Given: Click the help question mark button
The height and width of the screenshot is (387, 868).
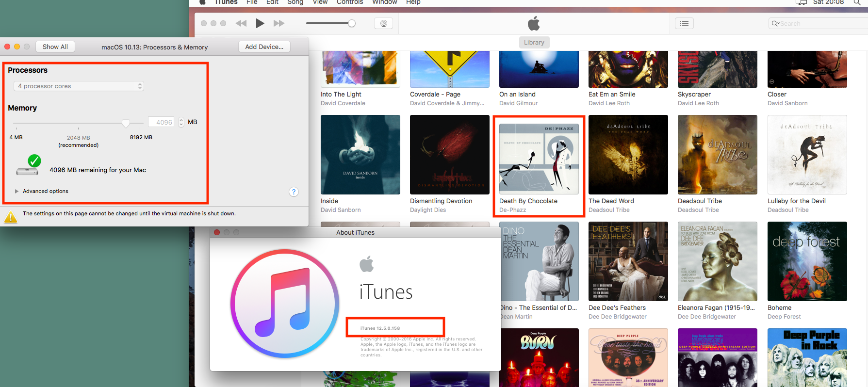Looking at the screenshot, I should point(294,192).
